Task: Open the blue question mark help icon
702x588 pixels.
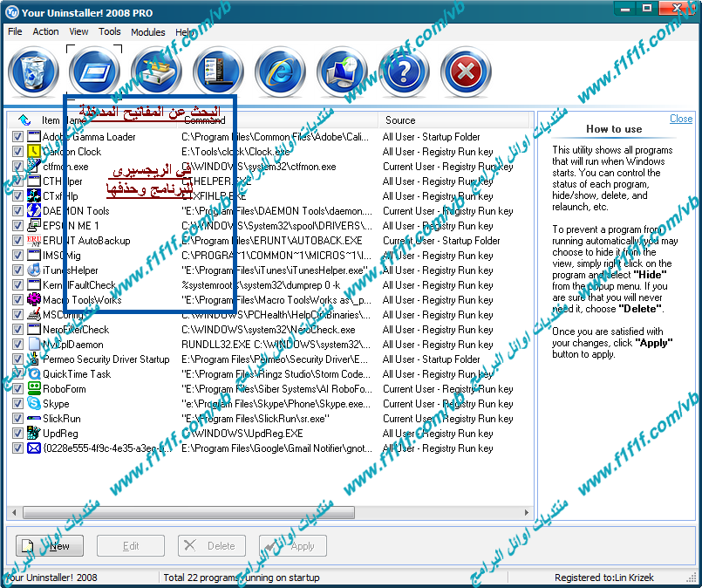Action: [404, 72]
